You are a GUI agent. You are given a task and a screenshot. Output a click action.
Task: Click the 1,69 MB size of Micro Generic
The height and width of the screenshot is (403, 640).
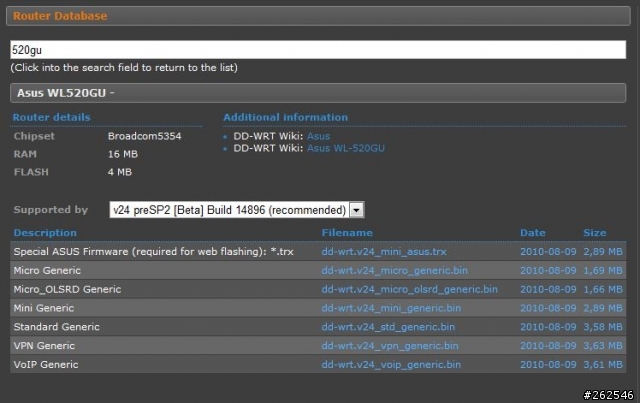click(603, 270)
